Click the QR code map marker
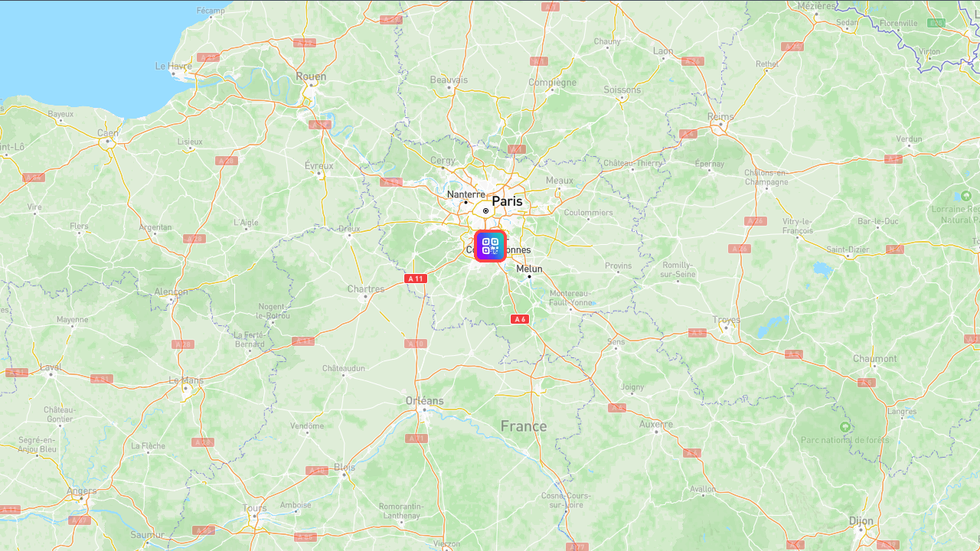 [490, 246]
